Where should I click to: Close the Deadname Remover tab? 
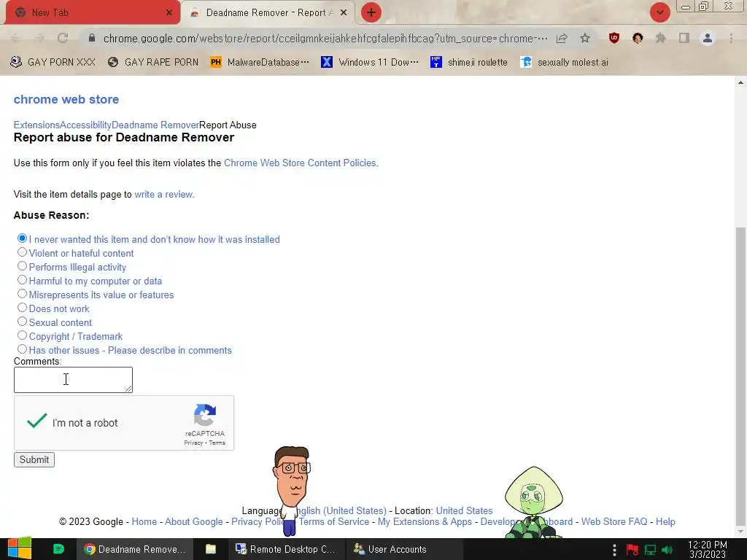344,12
